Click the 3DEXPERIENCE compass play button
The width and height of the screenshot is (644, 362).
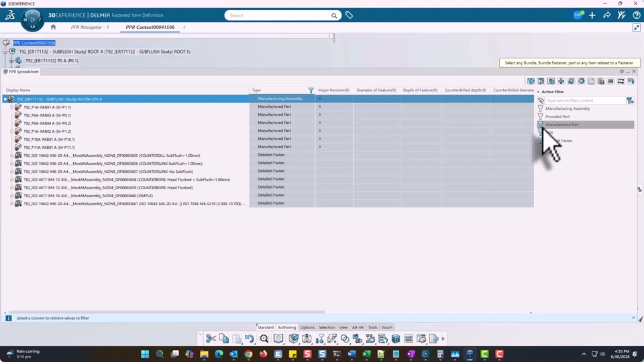tap(32, 19)
